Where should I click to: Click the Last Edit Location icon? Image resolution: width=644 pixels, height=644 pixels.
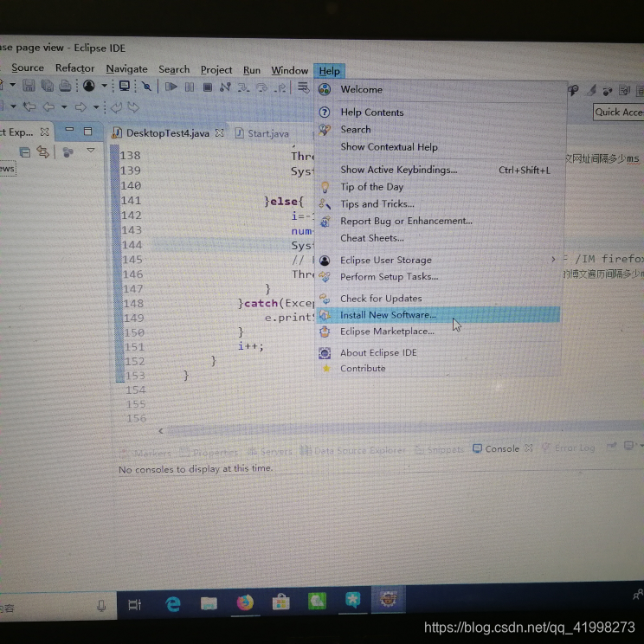[x=29, y=106]
